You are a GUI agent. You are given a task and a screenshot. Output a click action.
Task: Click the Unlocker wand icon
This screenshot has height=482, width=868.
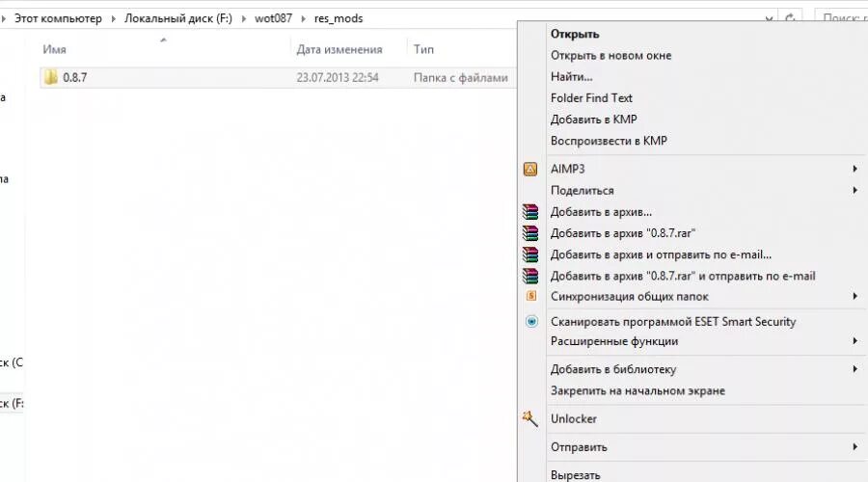[x=529, y=419]
